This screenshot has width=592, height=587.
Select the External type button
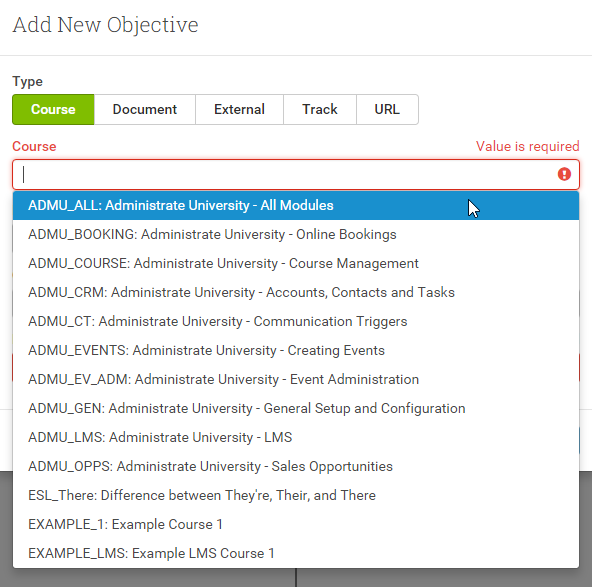pyautogui.click(x=239, y=109)
